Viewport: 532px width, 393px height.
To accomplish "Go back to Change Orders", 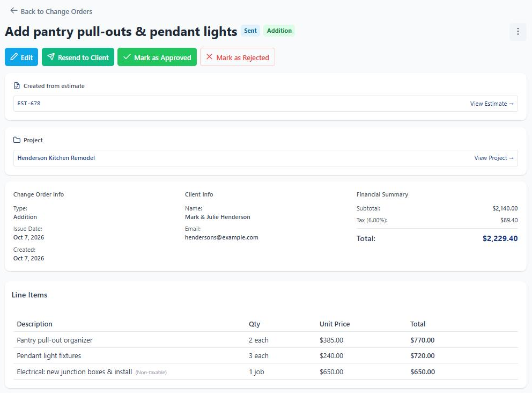I will click(51, 11).
